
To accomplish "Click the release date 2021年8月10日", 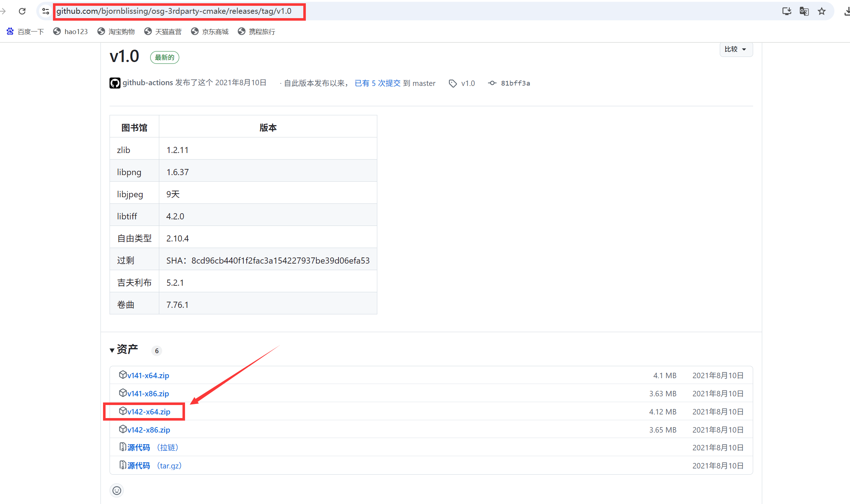I will (241, 83).
